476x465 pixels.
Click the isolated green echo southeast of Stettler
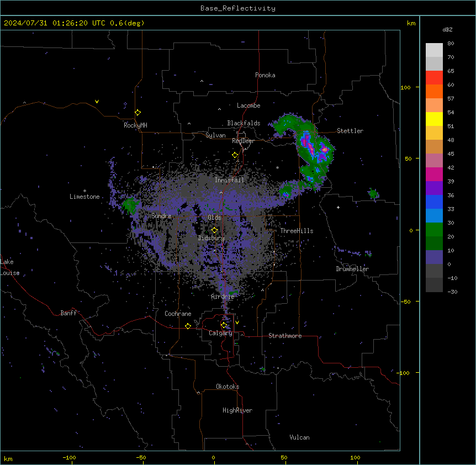pos(373,193)
